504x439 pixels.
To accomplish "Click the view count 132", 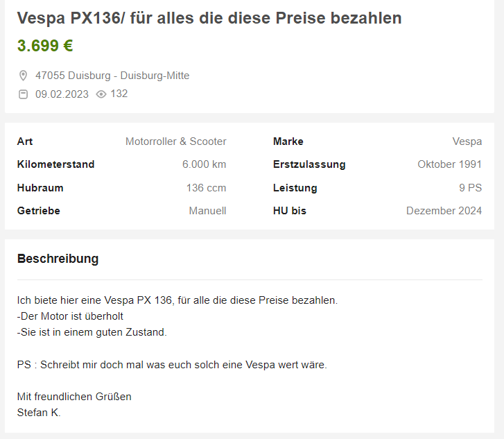I will click(119, 94).
